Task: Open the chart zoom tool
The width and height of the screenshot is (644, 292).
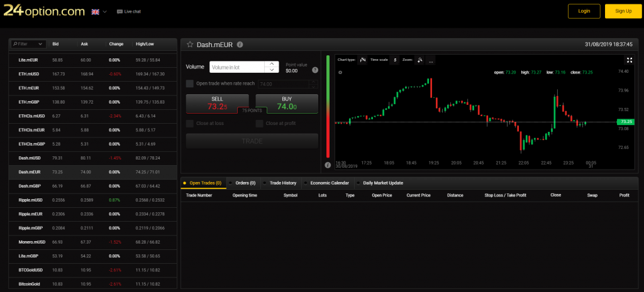Action: click(x=419, y=60)
